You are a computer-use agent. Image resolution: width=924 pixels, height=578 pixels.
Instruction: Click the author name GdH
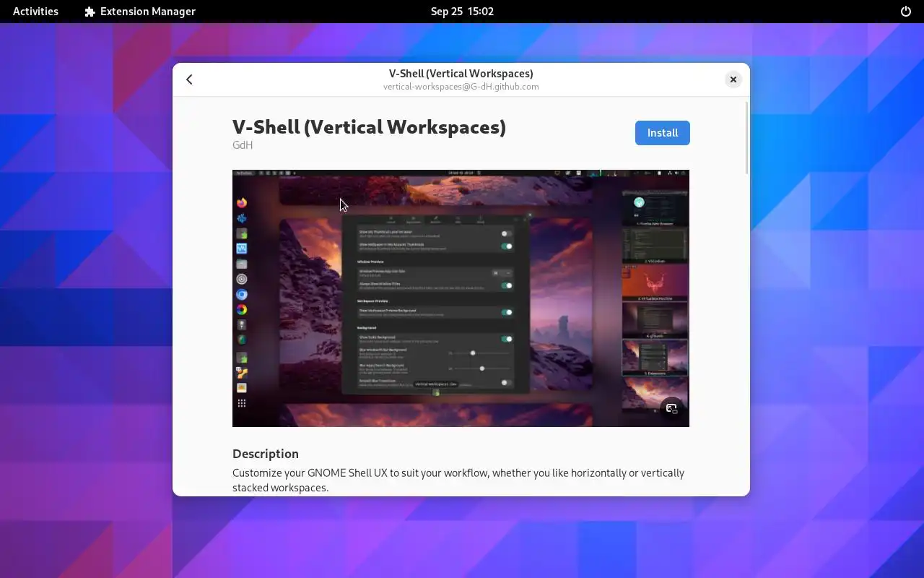pyautogui.click(x=243, y=145)
